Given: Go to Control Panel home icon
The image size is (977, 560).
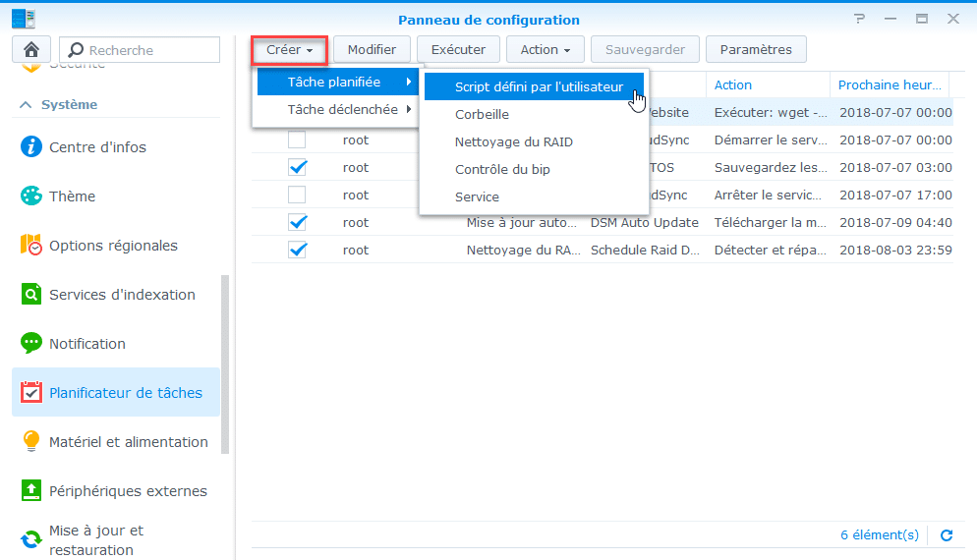Looking at the screenshot, I should tap(31, 50).
